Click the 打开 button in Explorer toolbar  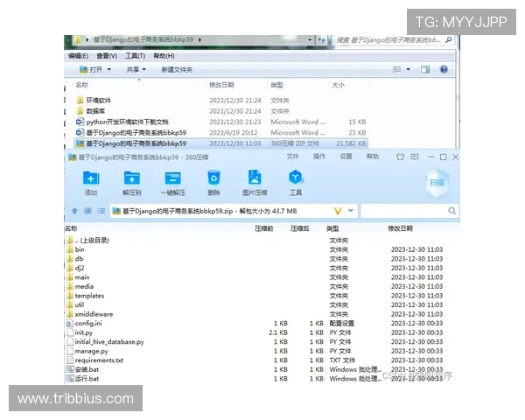click(91, 69)
